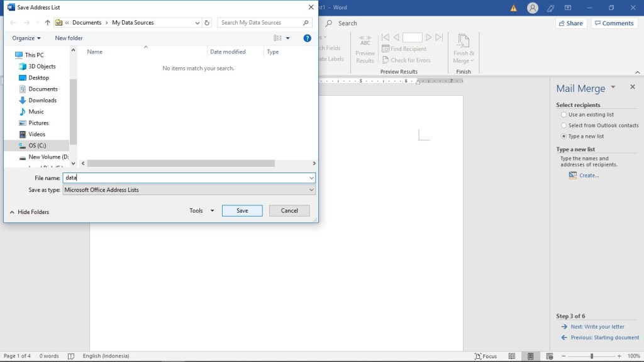Click the zoom slider in status bar

point(591,356)
